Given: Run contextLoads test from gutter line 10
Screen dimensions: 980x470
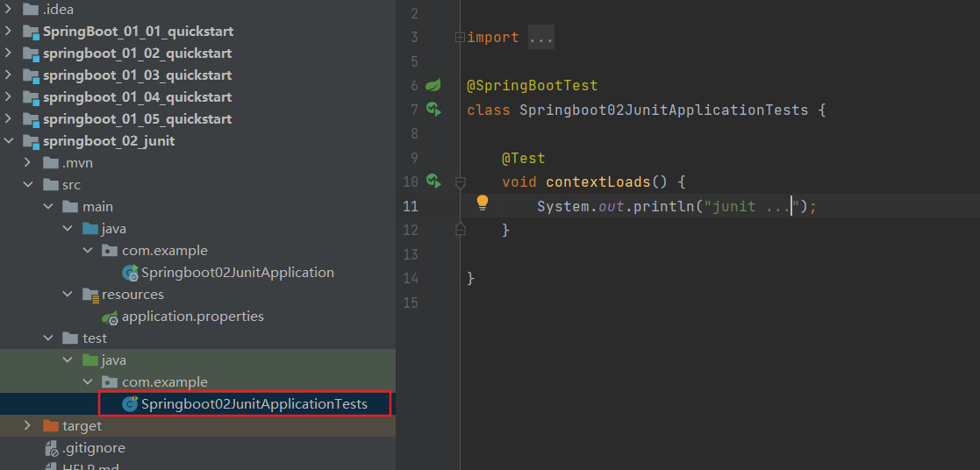Looking at the screenshot, I should (433, 182).
